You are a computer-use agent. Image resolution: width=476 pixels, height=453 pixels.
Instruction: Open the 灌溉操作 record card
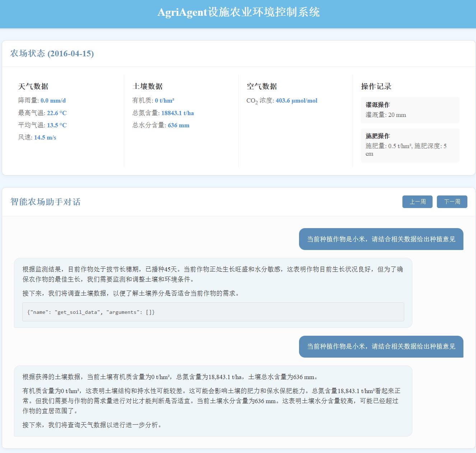pyautogui.click(x=410, y=110)
